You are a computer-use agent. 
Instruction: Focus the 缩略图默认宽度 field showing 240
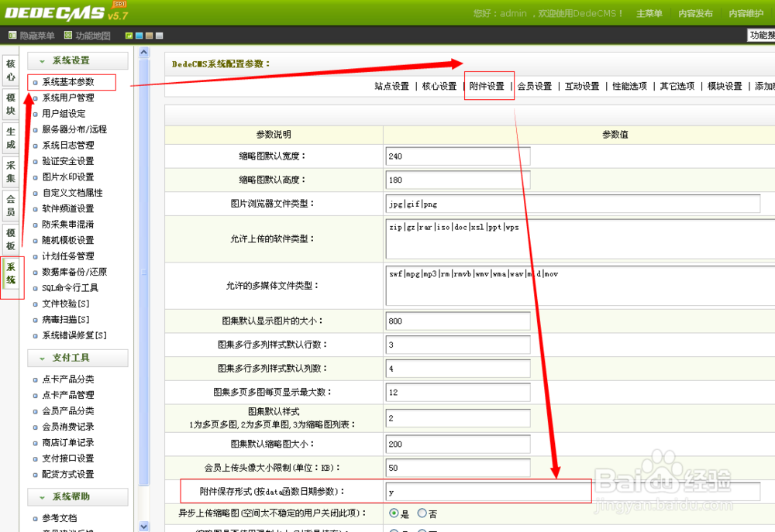pyautogui.click(x=458, y=156)
